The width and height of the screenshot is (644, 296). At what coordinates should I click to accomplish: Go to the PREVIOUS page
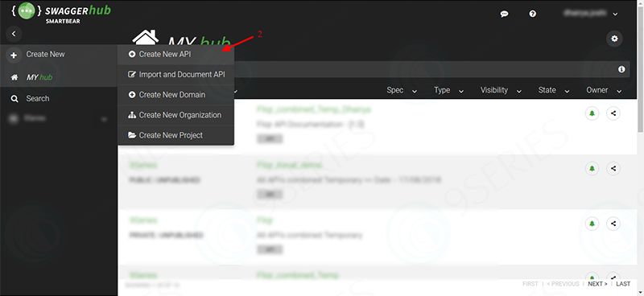click(x=563, y=284)
